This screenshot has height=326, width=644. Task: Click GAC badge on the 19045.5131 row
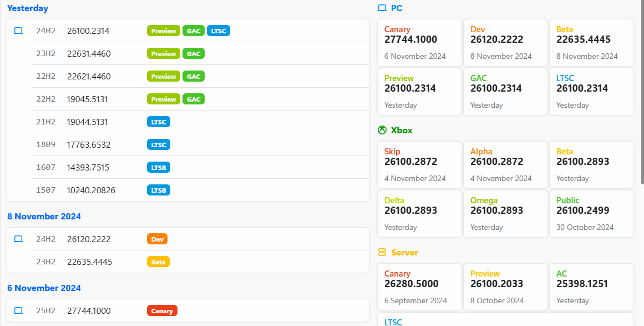coord(194,99)
